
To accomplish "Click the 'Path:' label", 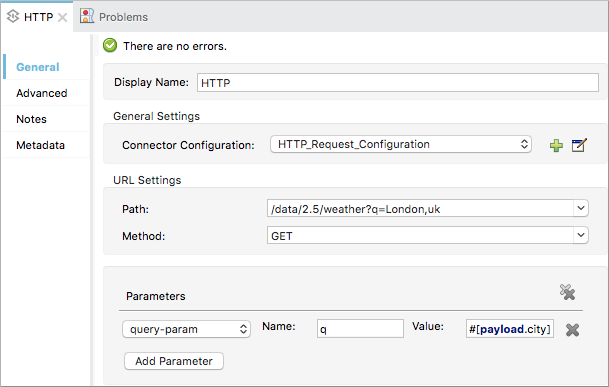I will [x=135, y=209].
